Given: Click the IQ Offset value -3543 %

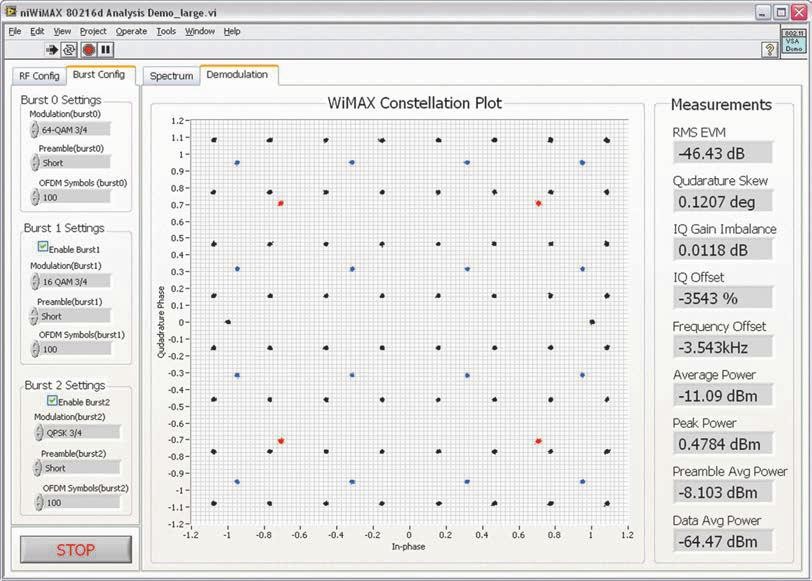Looking at the screenshot, I should (x=723, y=298).
